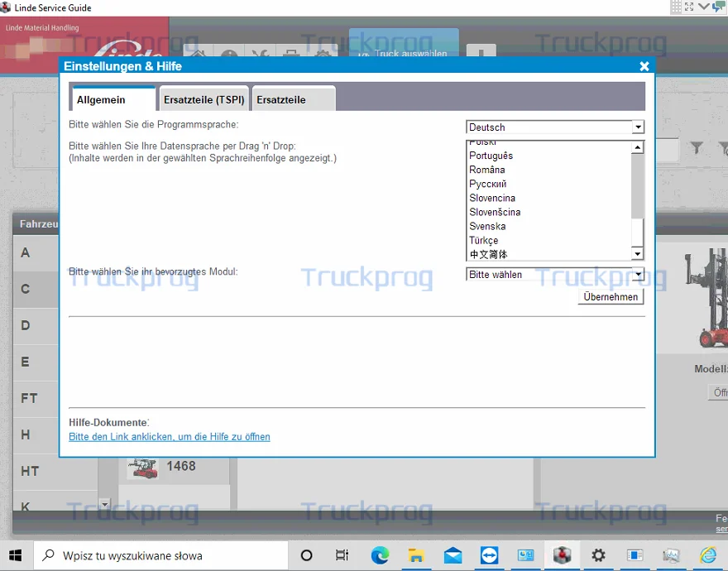Screen dimensions: 728x571
Task: Click the filter funnel icon in background
Action: (697, 148)
